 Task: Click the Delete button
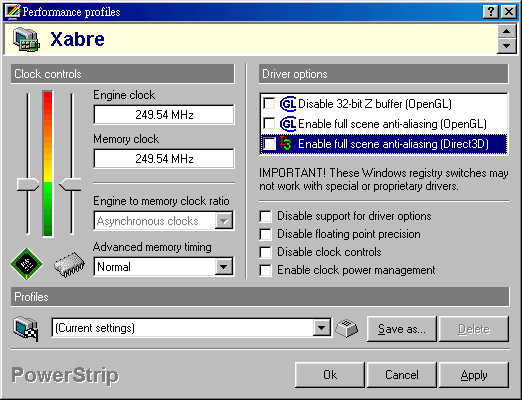click(474, 329)
